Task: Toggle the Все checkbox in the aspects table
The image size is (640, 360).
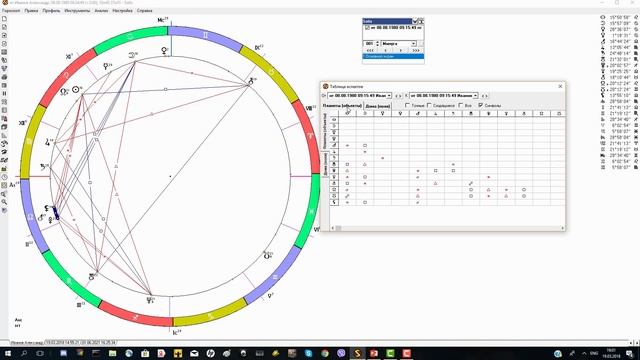Action: [461, 105]
